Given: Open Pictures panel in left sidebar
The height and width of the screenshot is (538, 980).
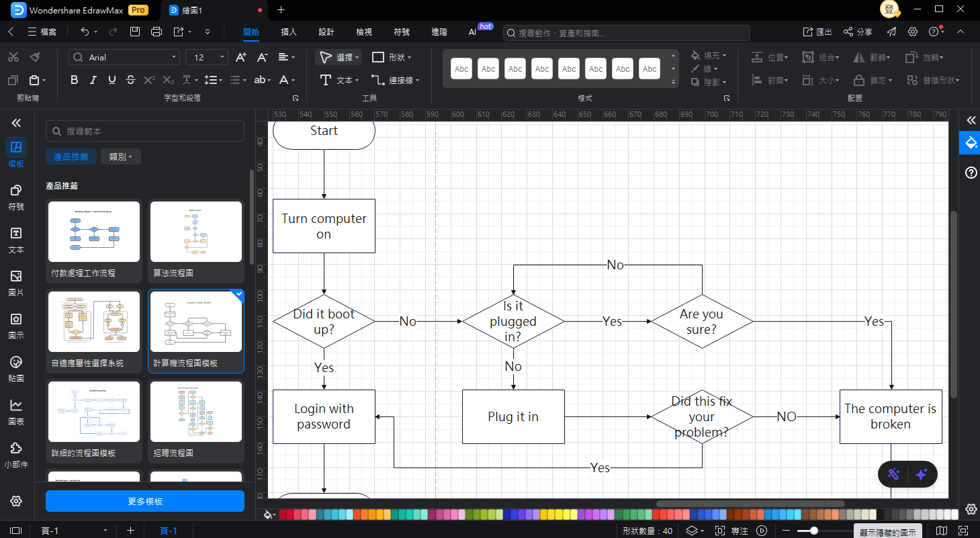Looking at the screenshot, I should coord(16,283).
